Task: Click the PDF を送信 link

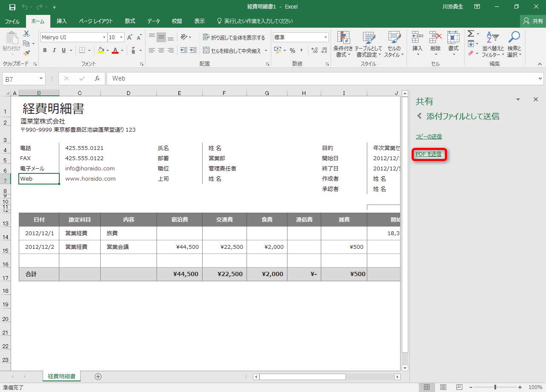Action: point(429,154)
